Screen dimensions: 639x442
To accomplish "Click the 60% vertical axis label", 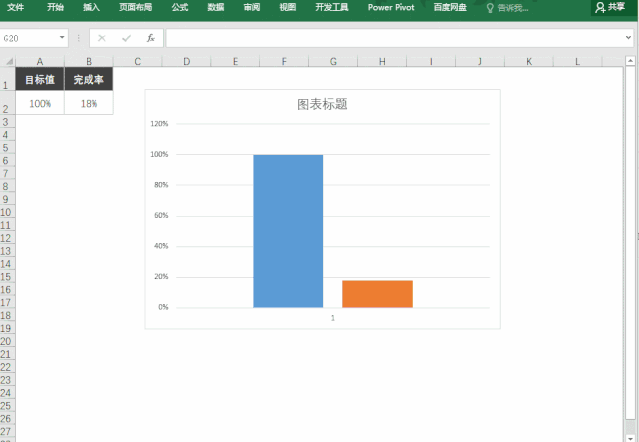I will (161, 215).
